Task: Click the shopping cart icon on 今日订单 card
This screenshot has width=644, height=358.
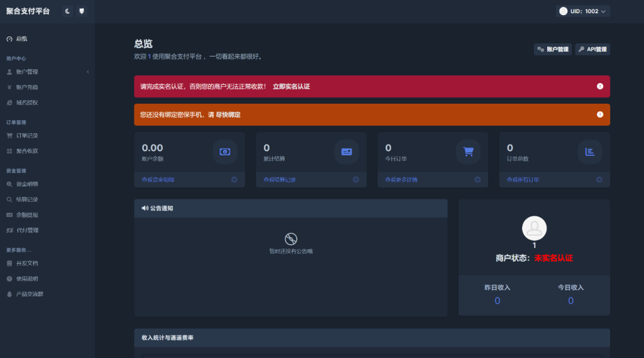Action: [468, 152]
